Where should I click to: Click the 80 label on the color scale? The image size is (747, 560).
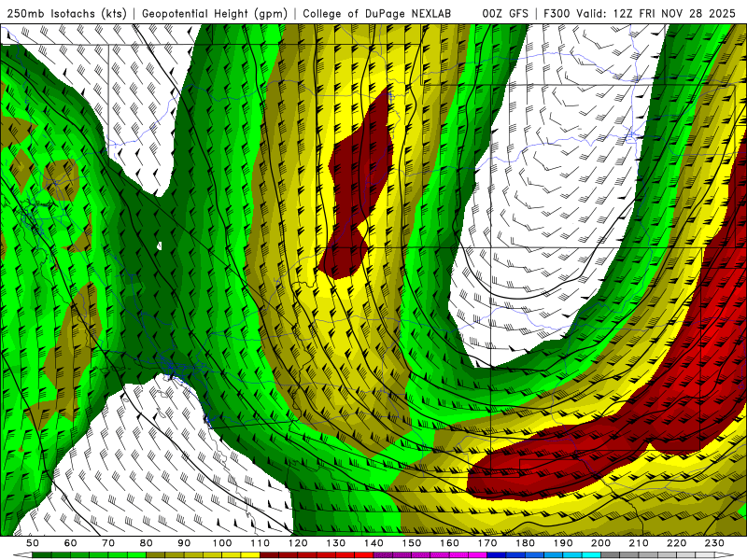click(x=147, y=543)
